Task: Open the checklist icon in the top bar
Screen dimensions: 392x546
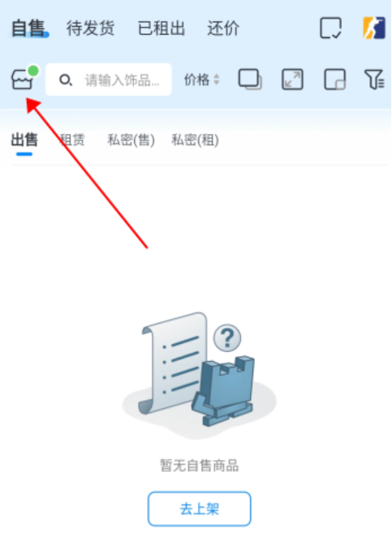Action: [330, 28]
